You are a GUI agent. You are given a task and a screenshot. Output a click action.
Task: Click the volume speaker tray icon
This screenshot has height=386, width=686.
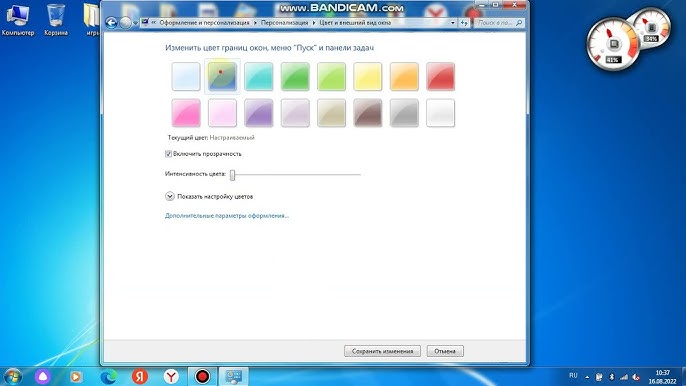tap(637, 377)
